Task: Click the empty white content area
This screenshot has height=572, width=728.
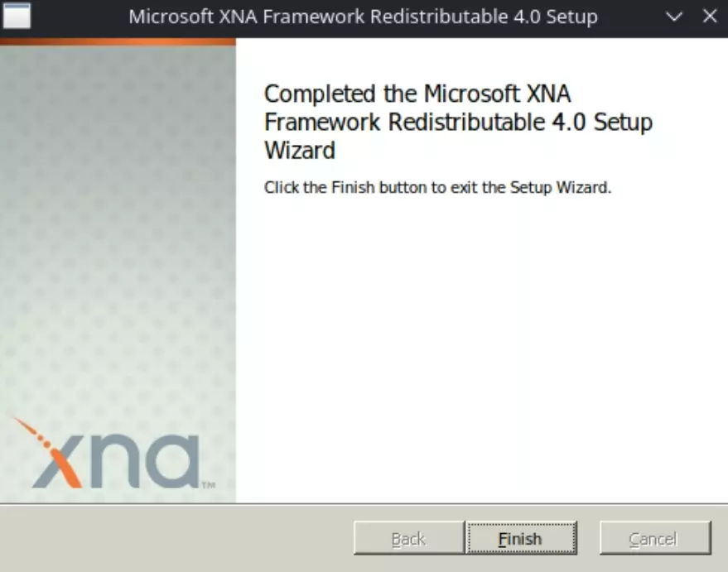Action: (480, 348)
